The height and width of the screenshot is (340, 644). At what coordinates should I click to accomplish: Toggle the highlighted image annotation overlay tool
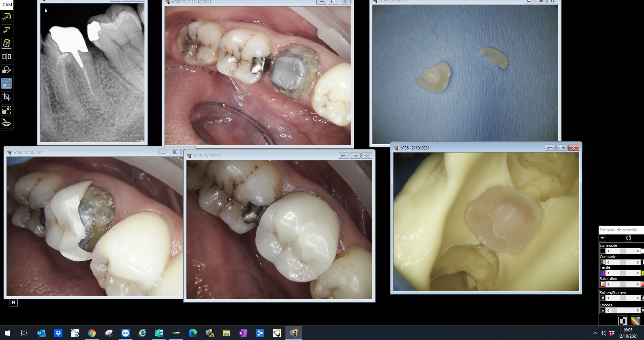coord(7,83)
